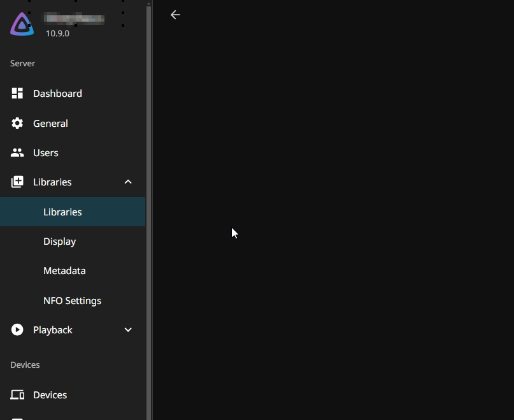The width and height of the screenshot is (514, 420).
Task: Click the Libraries section collection icon
Action: (x=17, y=182)
